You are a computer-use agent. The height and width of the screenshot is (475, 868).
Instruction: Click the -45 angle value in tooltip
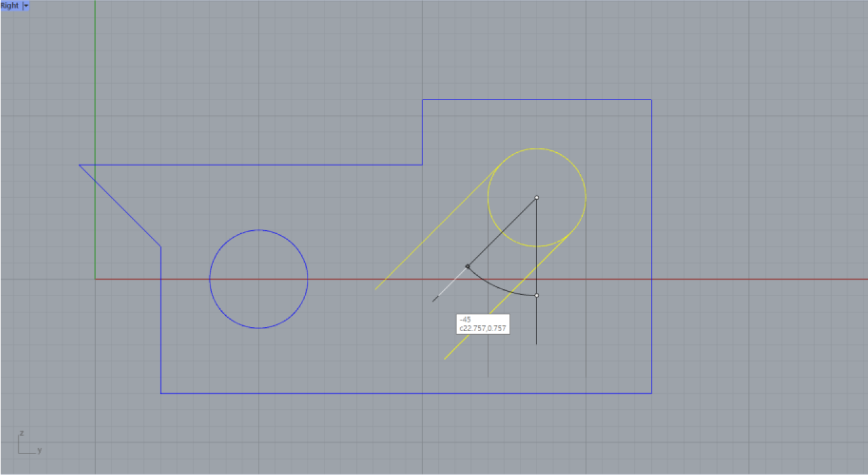[x=465, y=320]
